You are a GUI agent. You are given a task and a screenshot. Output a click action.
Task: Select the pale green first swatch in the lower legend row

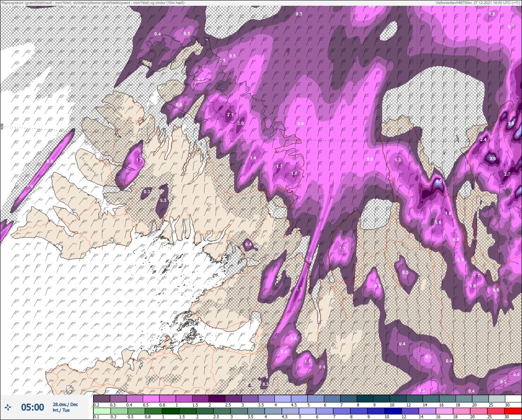pos(102,411)
